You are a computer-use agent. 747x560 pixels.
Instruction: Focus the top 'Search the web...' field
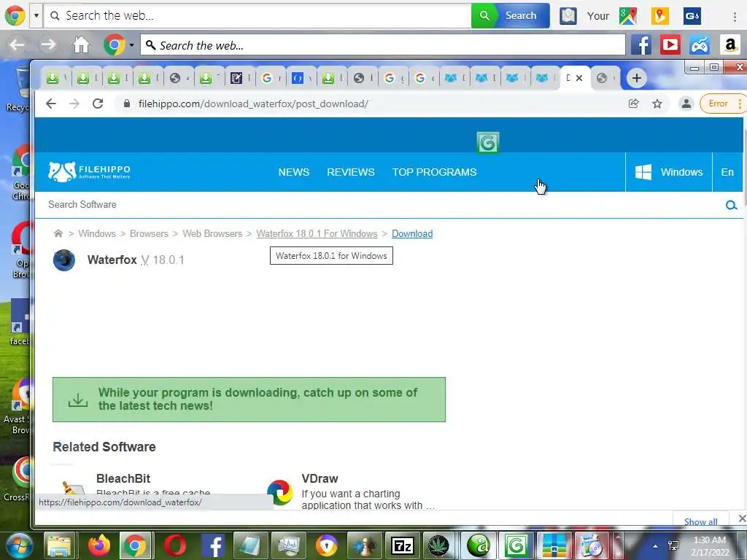pos(258,15)
